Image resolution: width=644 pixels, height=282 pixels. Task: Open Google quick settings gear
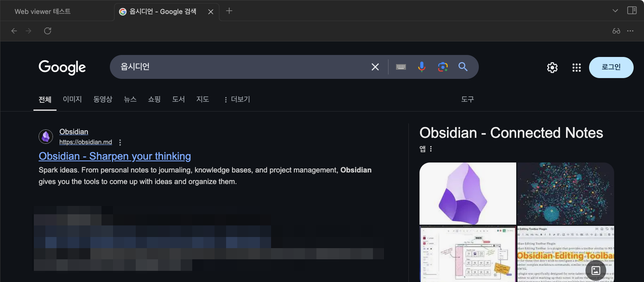tap(552, 68)
